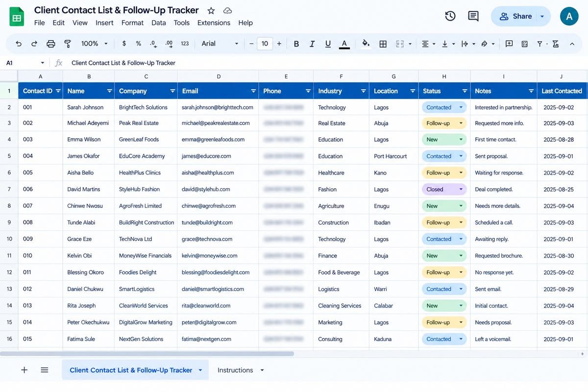Click the Google Sheets home logo
588x392 pixels.
click(17, 16)
